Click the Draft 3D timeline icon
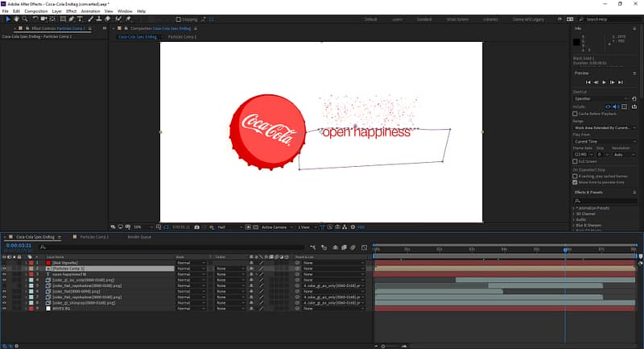 (324, 247)
